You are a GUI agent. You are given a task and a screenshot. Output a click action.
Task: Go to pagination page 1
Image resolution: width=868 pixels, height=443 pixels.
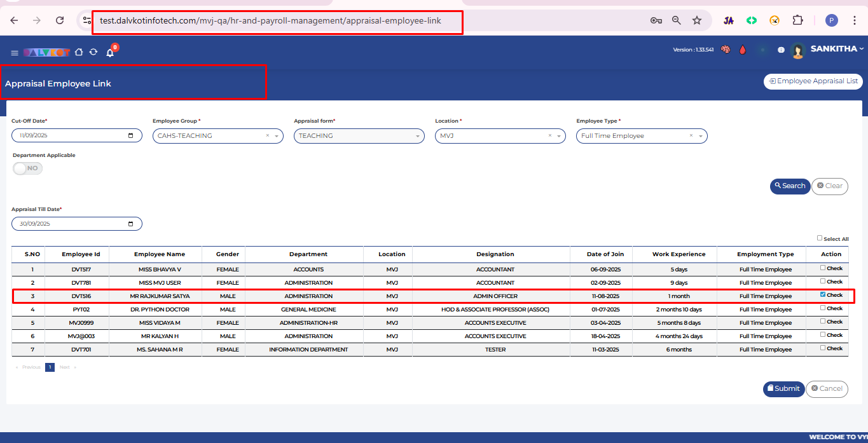pyautogui.click(x=50, y=367)
